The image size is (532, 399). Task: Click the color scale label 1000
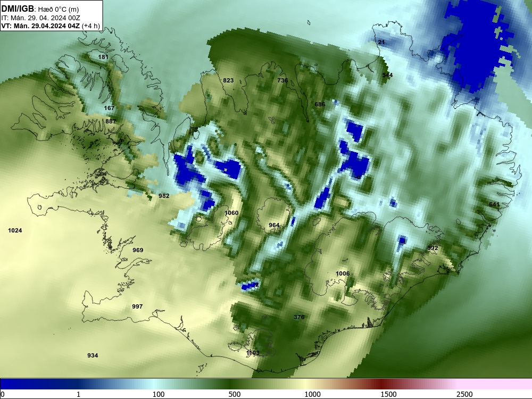[312, 394]
